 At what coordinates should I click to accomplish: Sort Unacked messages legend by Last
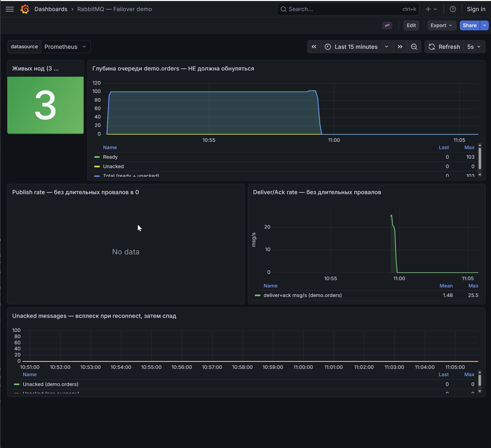pyautogui.click(x=443, y=374)
